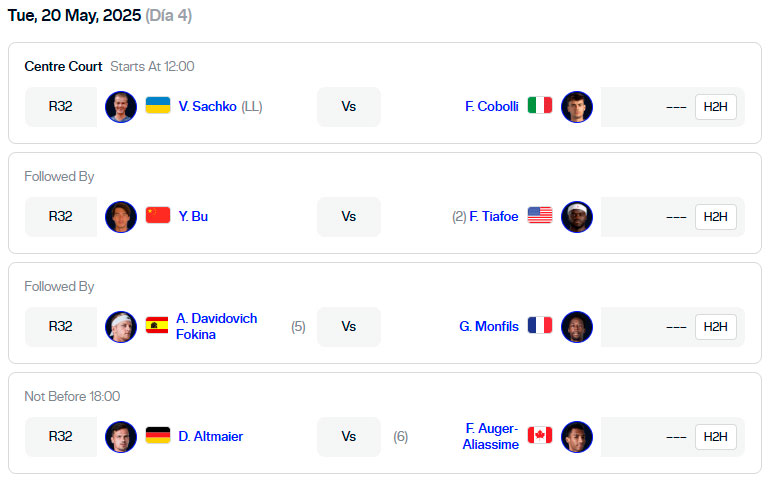Image resolution: width=772 pixels, height=482 pixels.
Task: Click the Germany flag beside D. Altmaier
Action: [158, 436]
